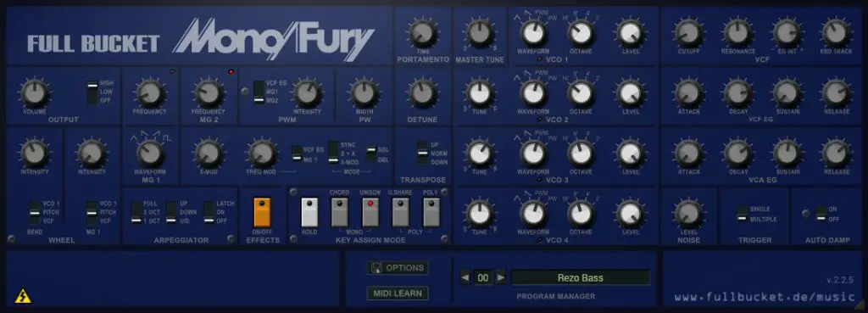The width and height of the screenshot is (868, 313).
Task: Click the yellow lightning warning icon
Action: 23,296
